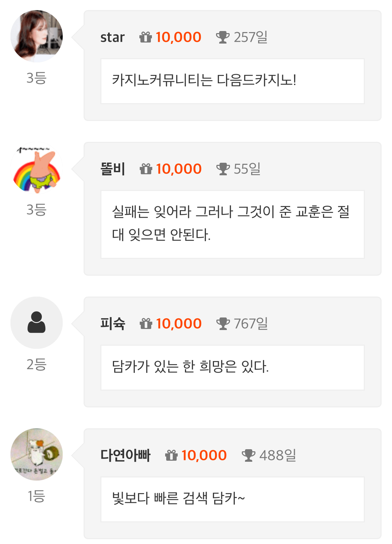Visit the 다연아빠 username profile
Viewport: 392px width, 544px height.
[x=125, y=455]
